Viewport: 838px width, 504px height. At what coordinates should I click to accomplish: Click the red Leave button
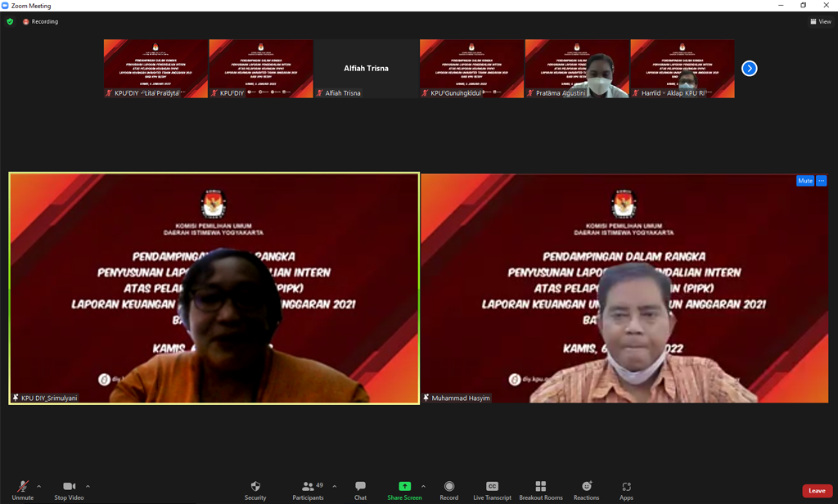pos(816,491)
